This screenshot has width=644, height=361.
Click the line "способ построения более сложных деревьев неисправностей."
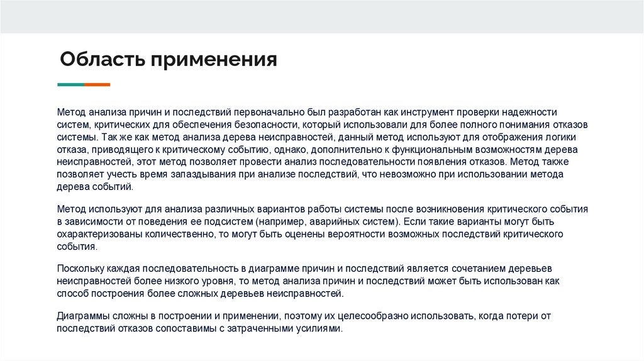pyautogui.click(x=201, y=293)
